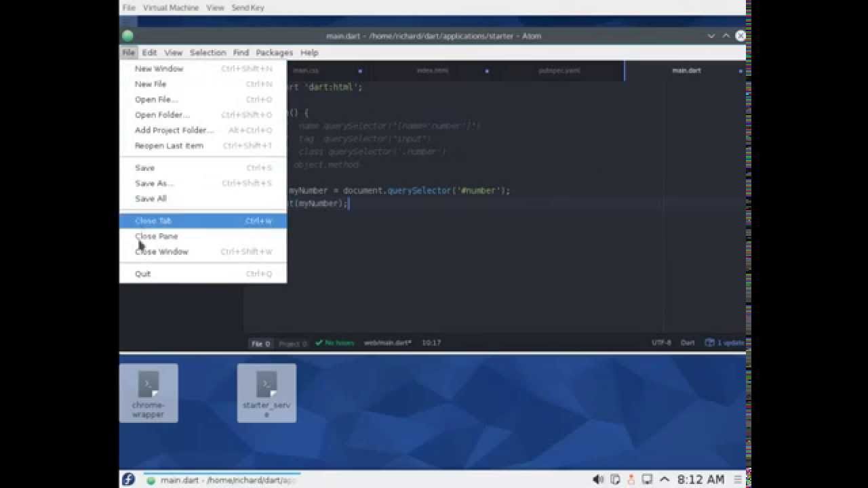
Task: Open the chrome-wrapper desktop script icon
Action: (x=149, y=393)
